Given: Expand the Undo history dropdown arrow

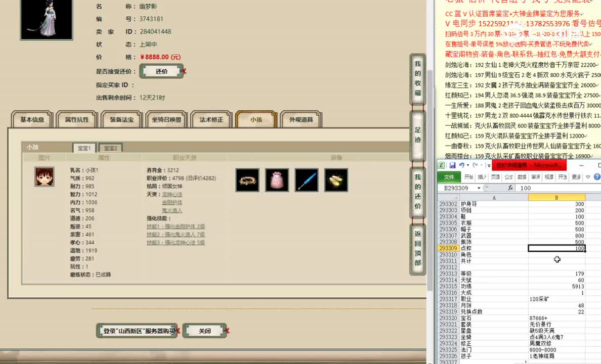Looking at the screenshot, I should tap(467, 165).
